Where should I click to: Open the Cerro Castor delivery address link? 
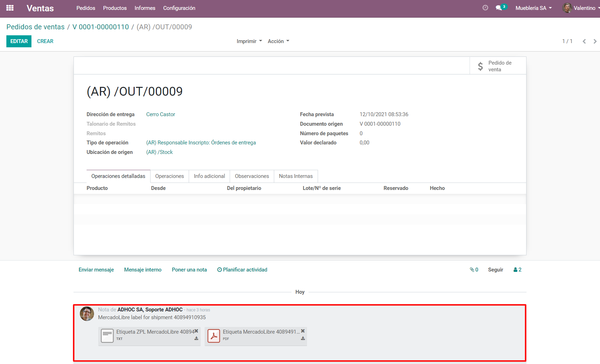160,114
